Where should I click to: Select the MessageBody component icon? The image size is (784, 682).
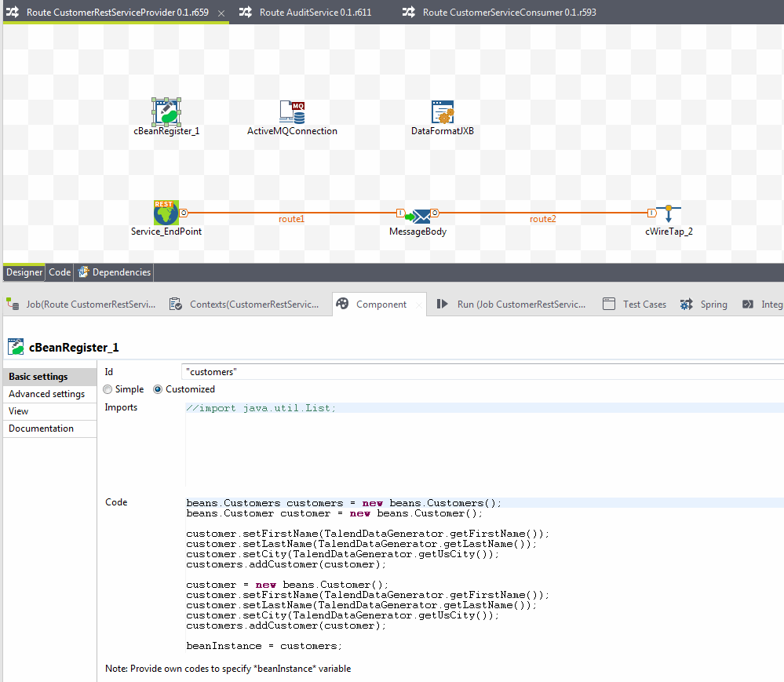(421, 216)
